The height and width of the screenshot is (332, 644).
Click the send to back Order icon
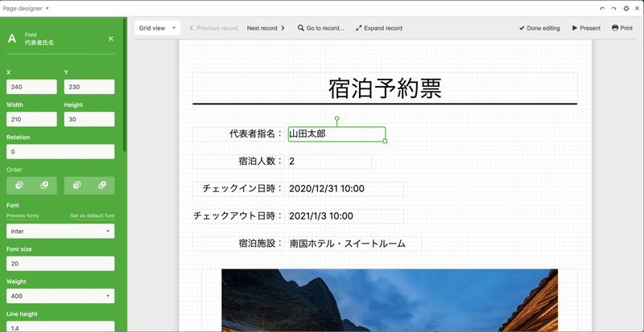[76, 186]
